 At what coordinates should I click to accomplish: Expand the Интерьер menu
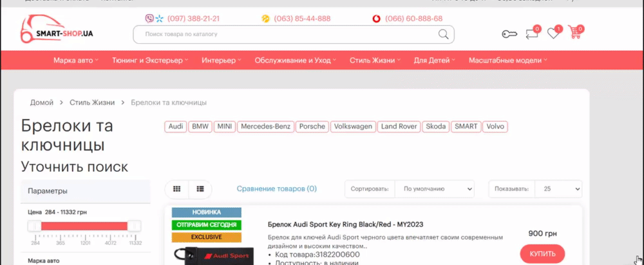point(222,60)
